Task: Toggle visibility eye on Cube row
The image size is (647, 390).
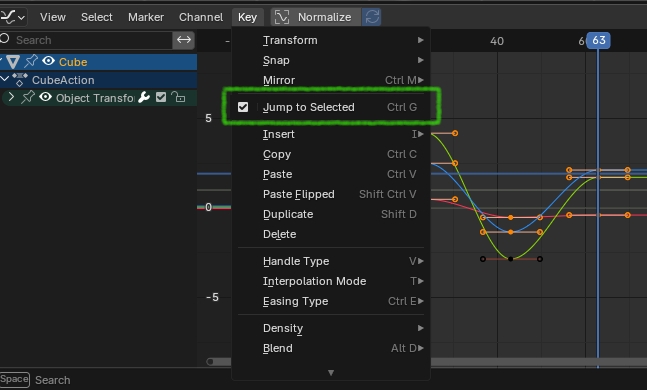Action: [x=49, y=61]
